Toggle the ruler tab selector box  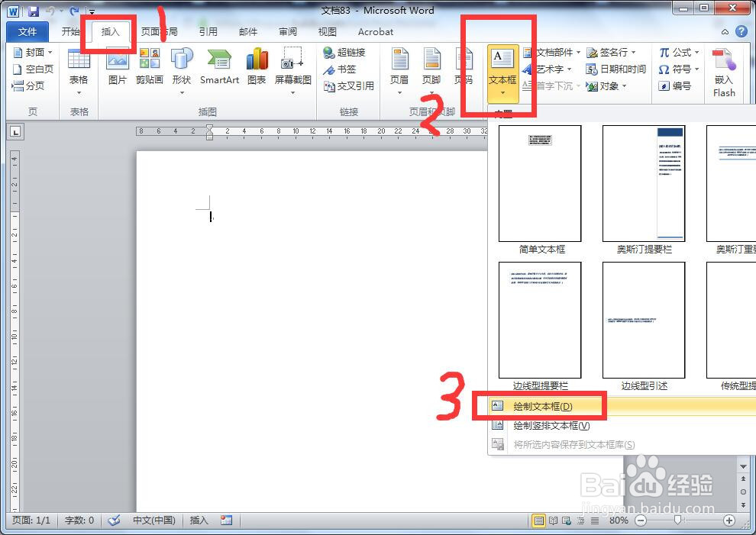[16, 131]
